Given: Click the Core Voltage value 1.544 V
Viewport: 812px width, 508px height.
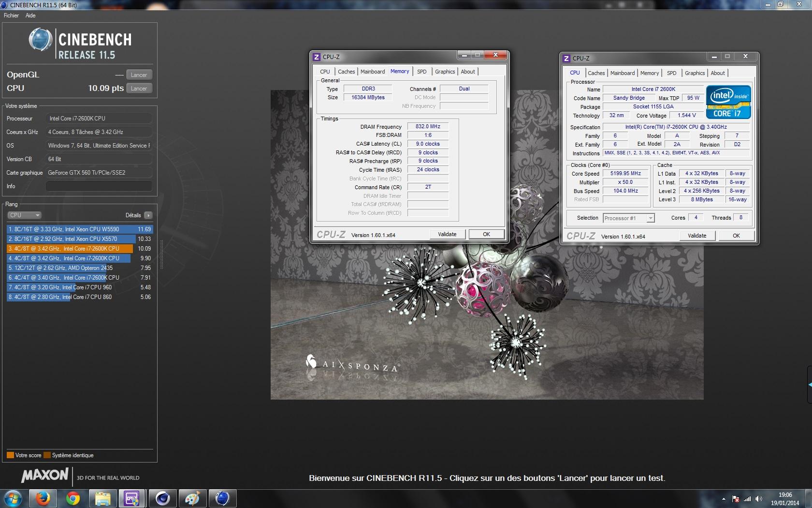Looking at the screenshot, I should click(x=686, y=115).
